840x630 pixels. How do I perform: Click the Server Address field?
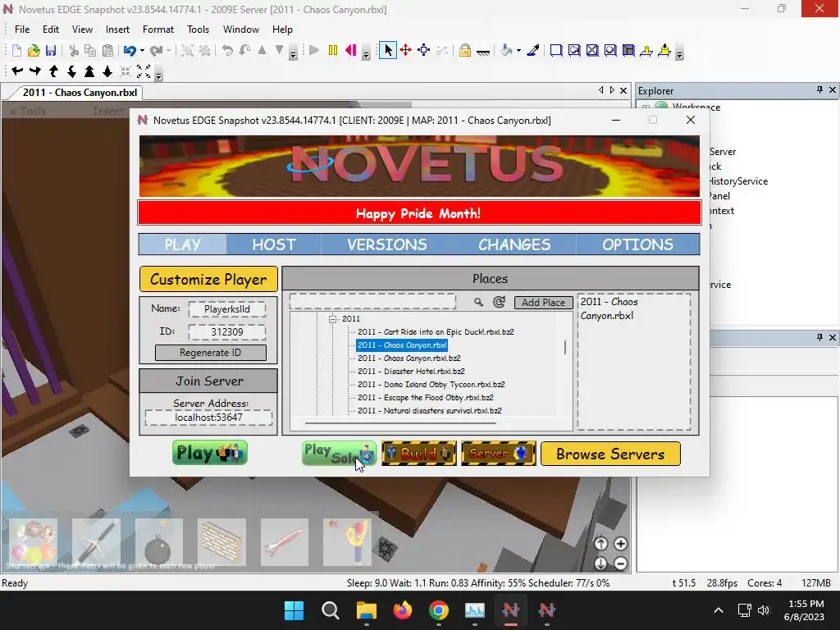pyautogui.click(x=208, y=418)
